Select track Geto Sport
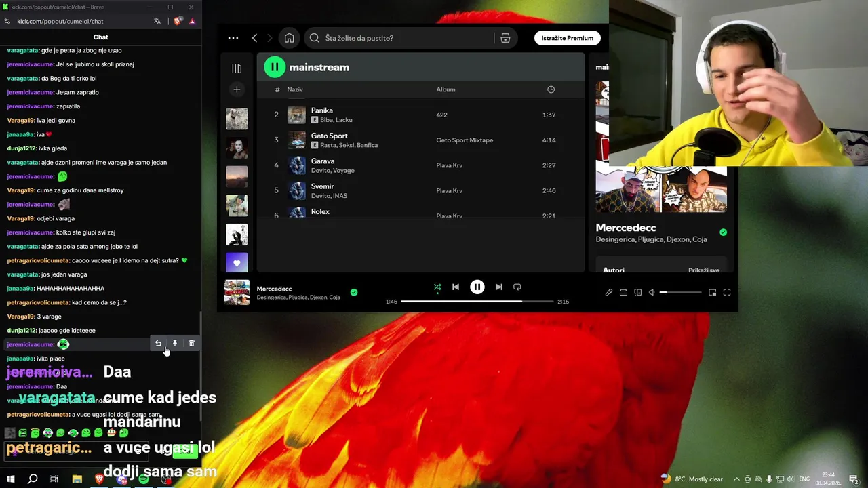Image resolution: width=868 pixels, height=488 pixels. click(420, 140)
